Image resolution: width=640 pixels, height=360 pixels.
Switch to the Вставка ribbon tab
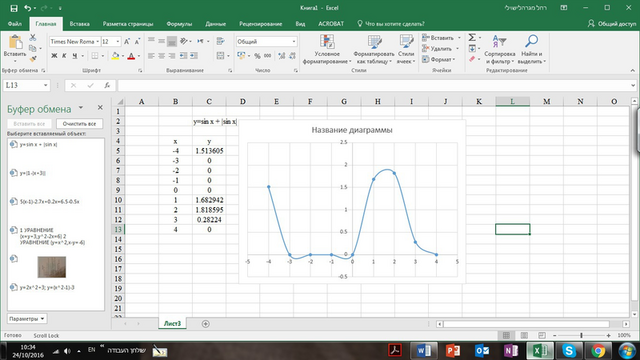[79, 24]
